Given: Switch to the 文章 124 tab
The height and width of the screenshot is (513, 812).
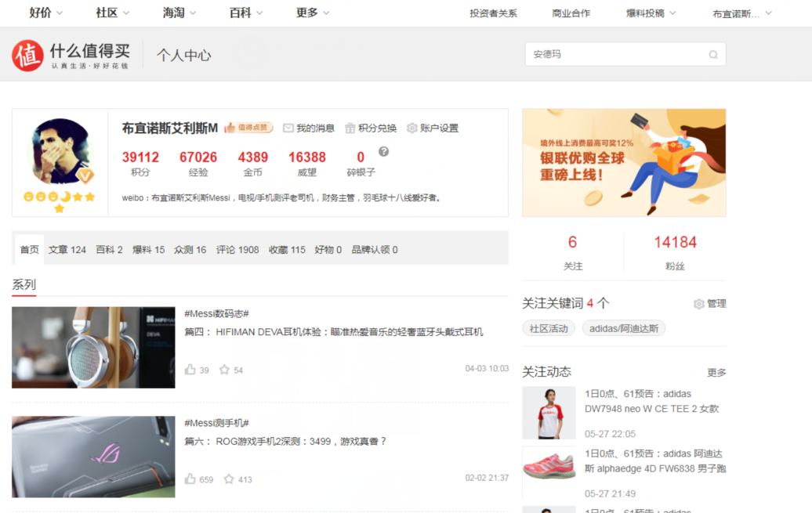Looking at the screenshot, I should 67,250.
